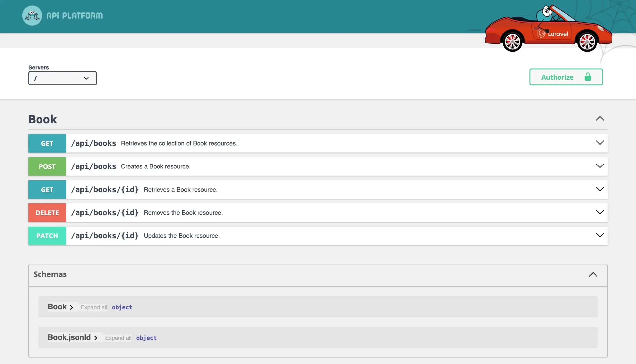The height and width of the screenshot is (364, 636).
Task: Open the Servers dropdown
Action: (x=62, y=78)
